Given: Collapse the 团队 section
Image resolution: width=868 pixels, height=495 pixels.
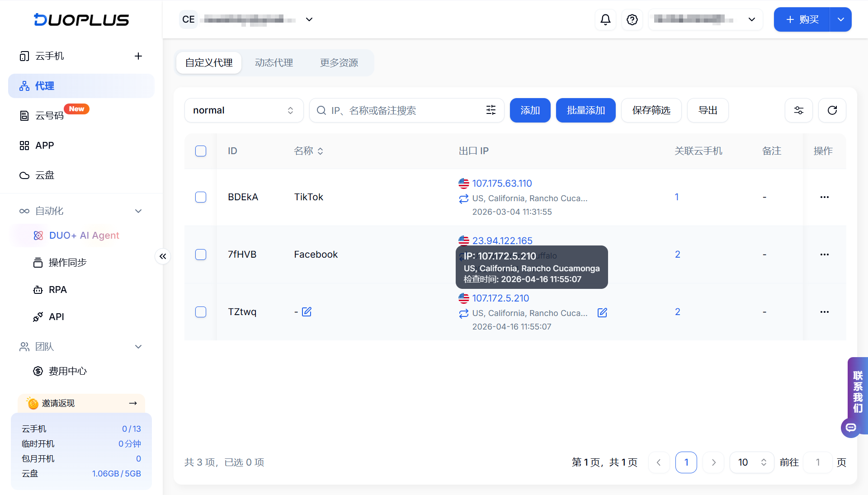Looking at the screenshot, I should pyautogui.click(x=138, y=347).
